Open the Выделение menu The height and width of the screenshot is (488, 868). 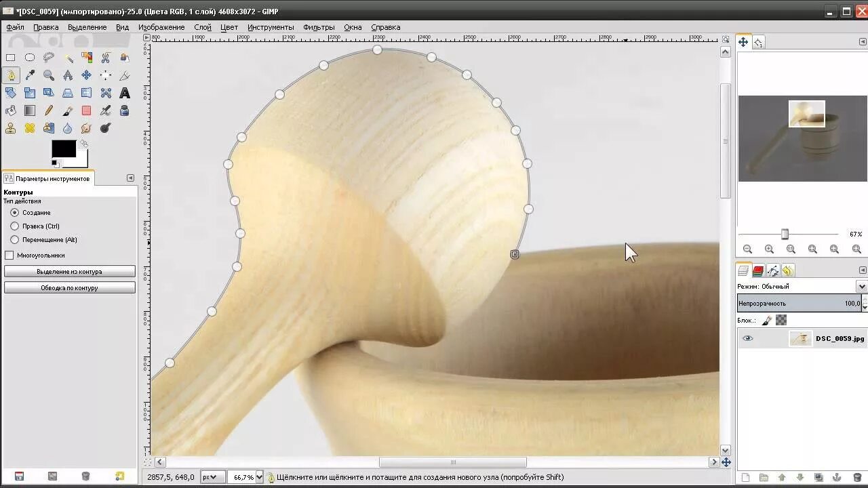point(87,27)
